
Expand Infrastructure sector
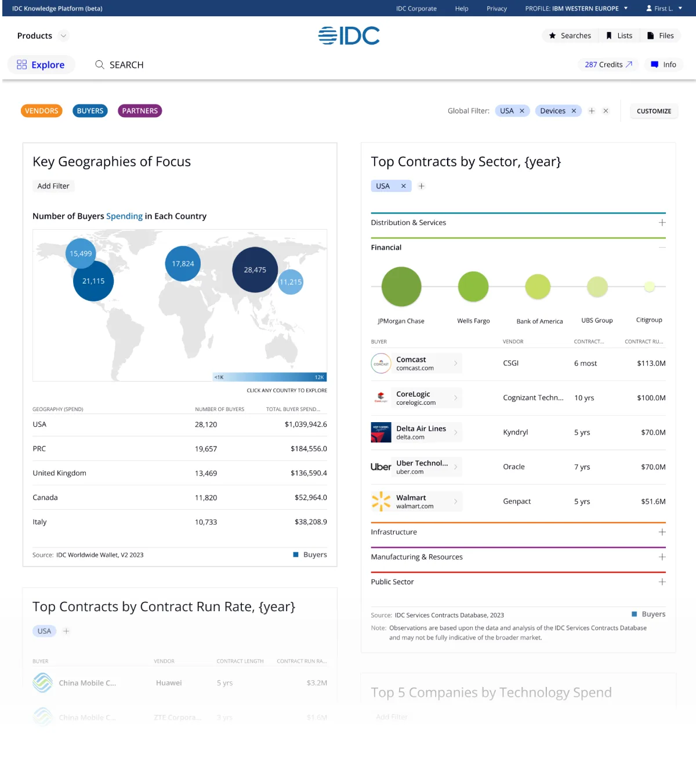[x=662, y=532]
